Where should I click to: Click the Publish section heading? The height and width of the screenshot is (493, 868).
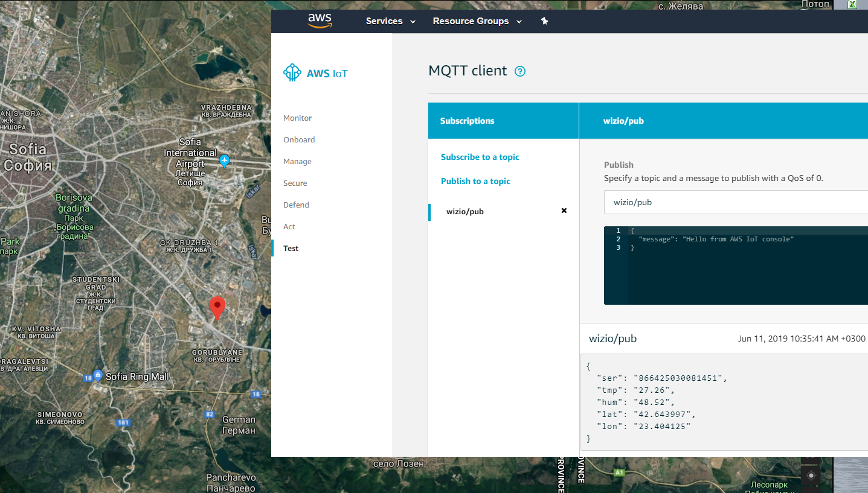click(619, 165)
